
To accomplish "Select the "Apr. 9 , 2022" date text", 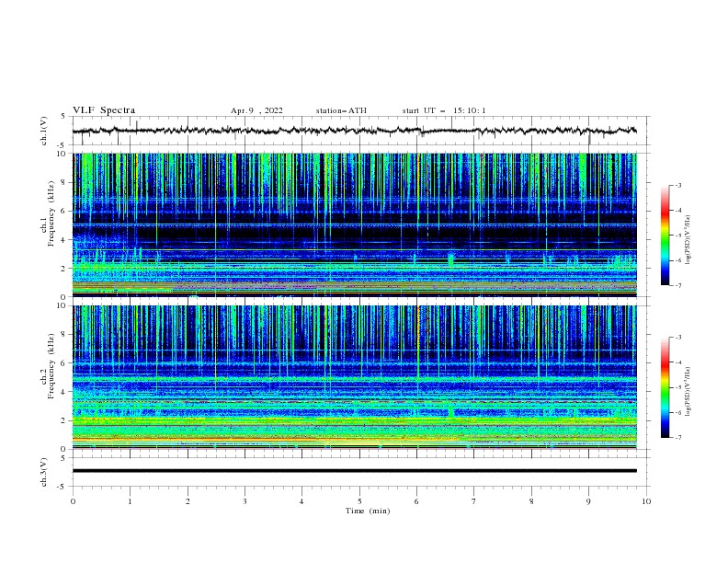I will [256, 110].
